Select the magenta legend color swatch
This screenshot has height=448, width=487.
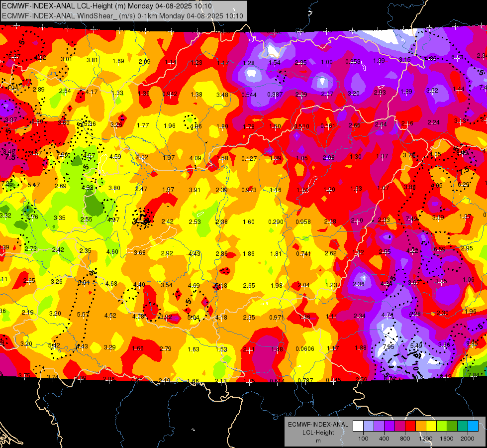400,426
